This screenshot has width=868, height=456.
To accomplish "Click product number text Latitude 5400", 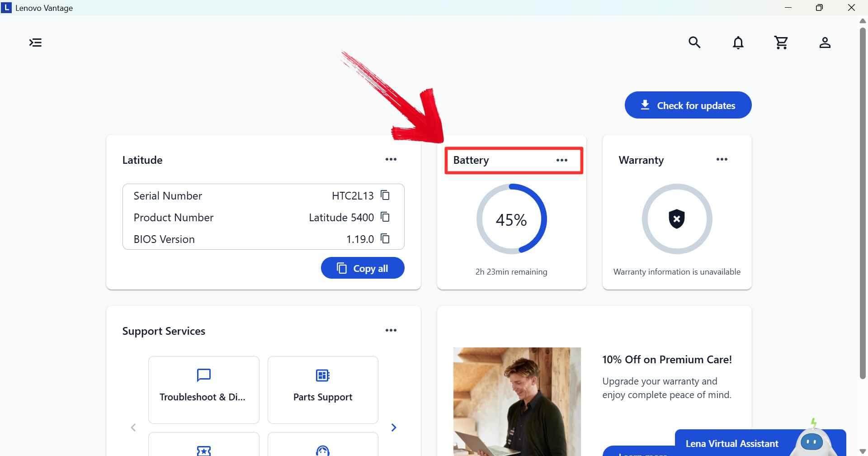I will click(x=341, y=218).
